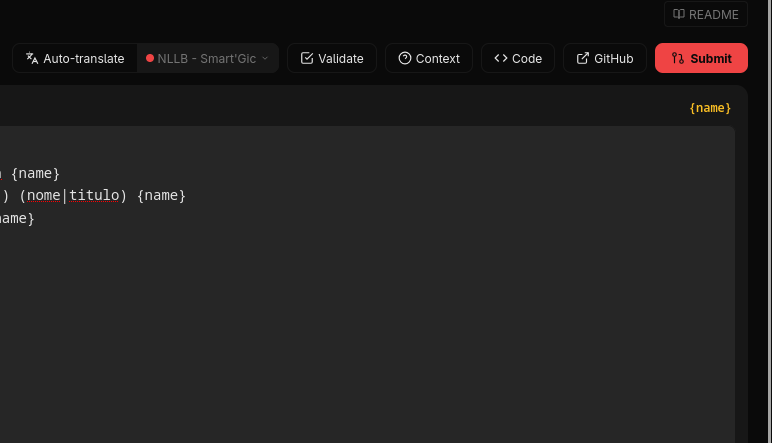Place cursor in the translation text editor
This screenshot has width=772, height=443.
point(367,285)
